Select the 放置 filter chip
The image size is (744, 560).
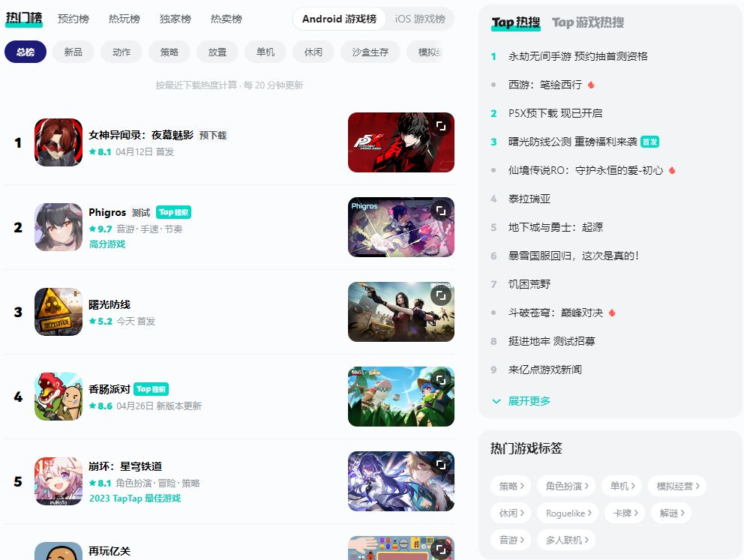click(x=217, y=52)
